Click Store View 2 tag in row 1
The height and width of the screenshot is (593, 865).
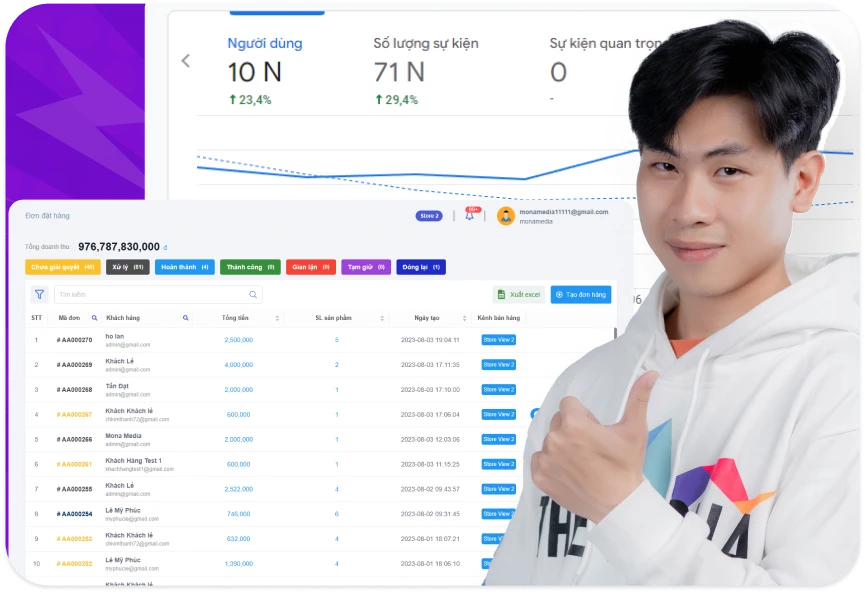pos(499,340)
